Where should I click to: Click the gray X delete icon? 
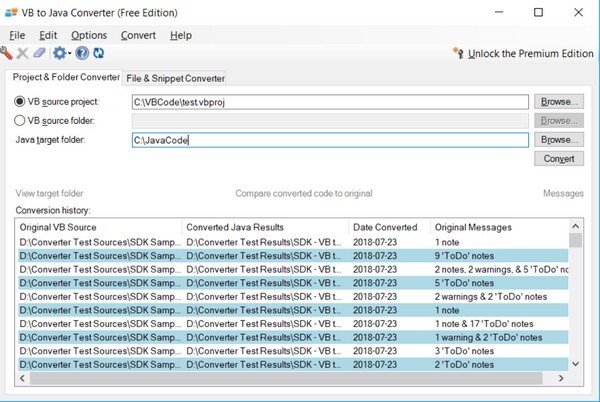23,53
